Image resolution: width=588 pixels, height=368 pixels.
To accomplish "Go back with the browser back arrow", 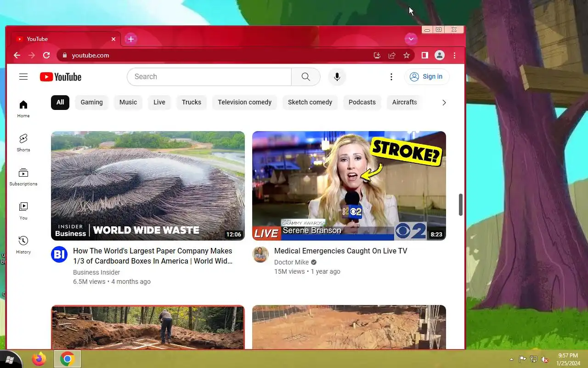I will tap(17, 55).
